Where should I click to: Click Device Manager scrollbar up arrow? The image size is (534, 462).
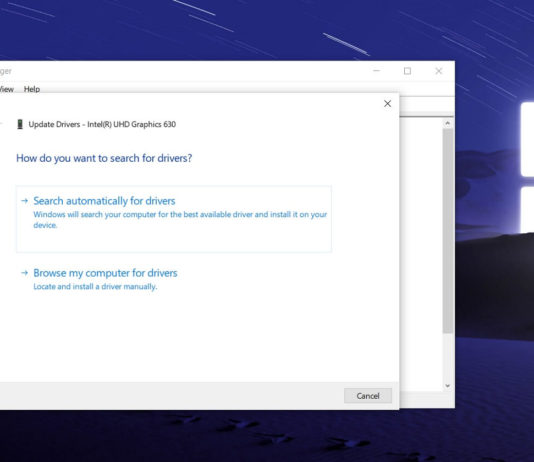[x=447, y=123]
